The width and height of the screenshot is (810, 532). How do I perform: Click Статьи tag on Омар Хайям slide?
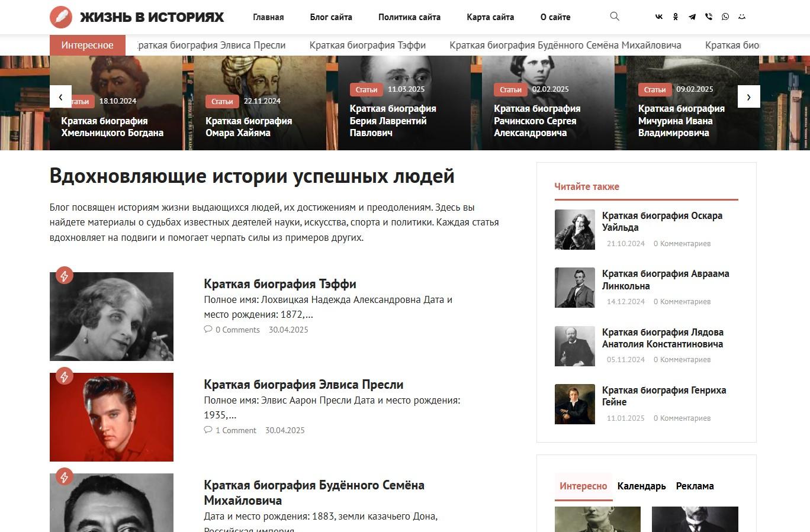pos(222,101)
